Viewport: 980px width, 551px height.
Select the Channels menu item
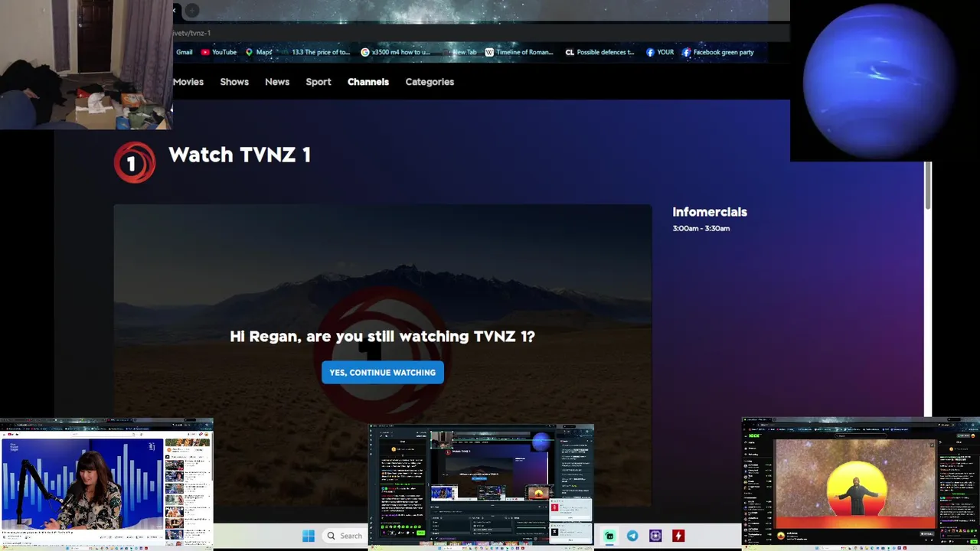[368, 82]
